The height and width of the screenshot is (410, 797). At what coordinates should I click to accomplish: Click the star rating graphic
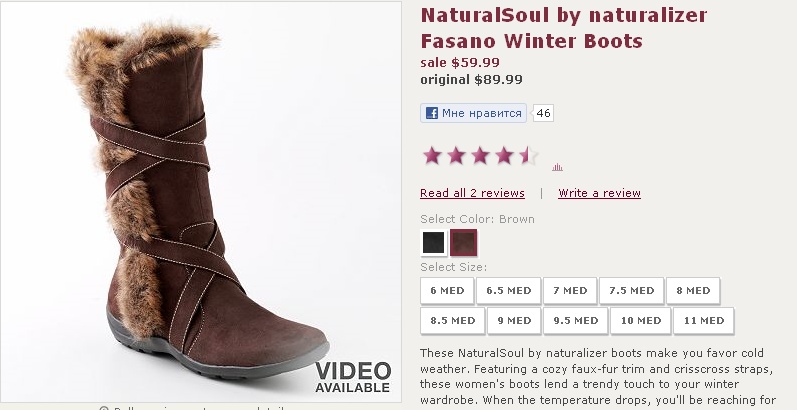click(x=479, y=156)
